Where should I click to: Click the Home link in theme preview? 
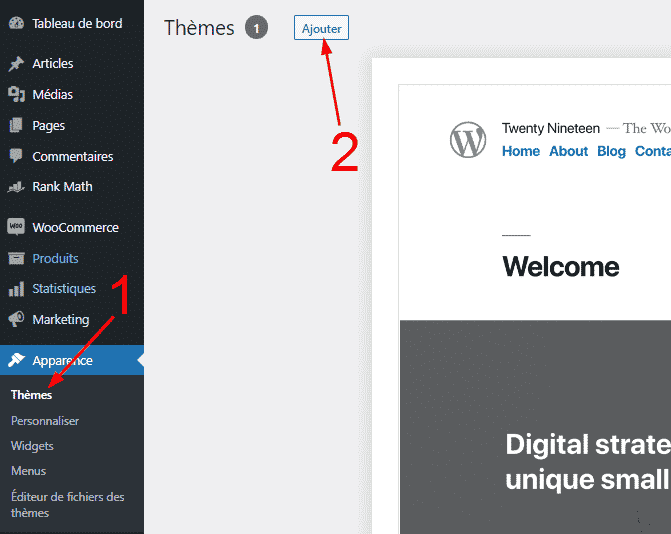point(521,151)
